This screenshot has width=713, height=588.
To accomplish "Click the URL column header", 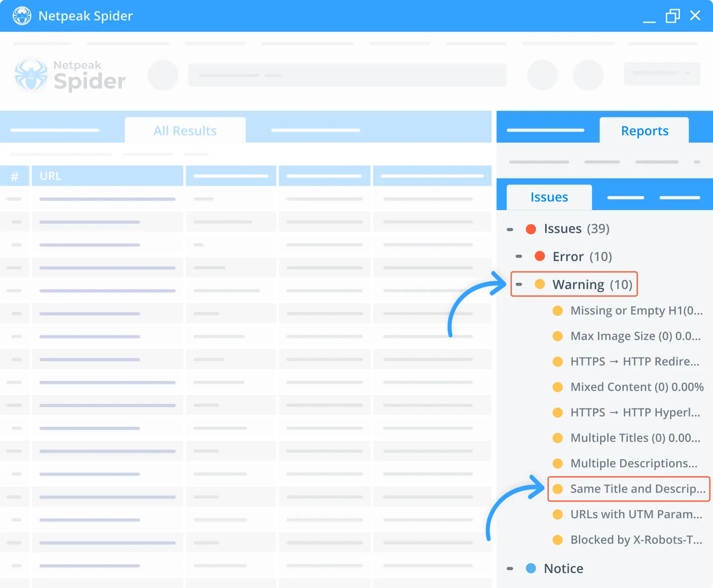I will (108, 176).
